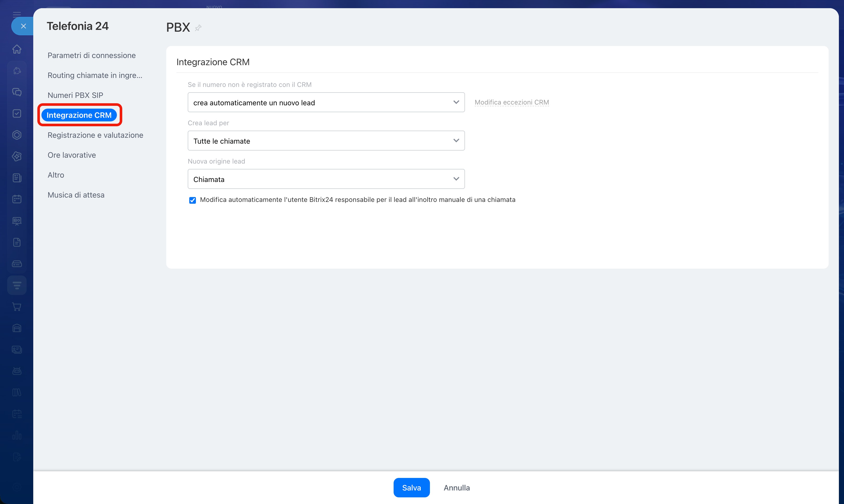Open the Altro section

point(56,175)
